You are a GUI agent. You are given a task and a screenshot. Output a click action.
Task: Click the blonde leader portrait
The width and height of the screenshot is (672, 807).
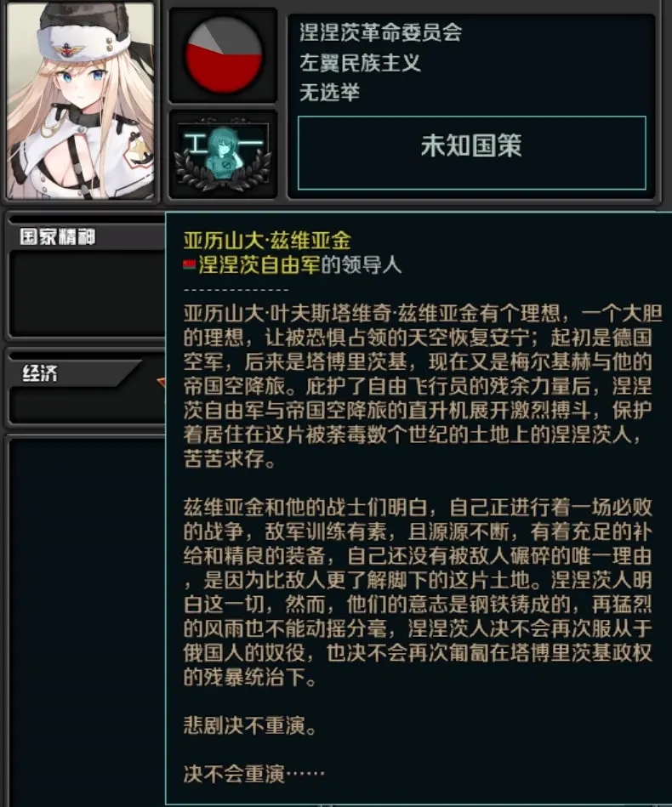pyautogui.click(x=80, y=100)
